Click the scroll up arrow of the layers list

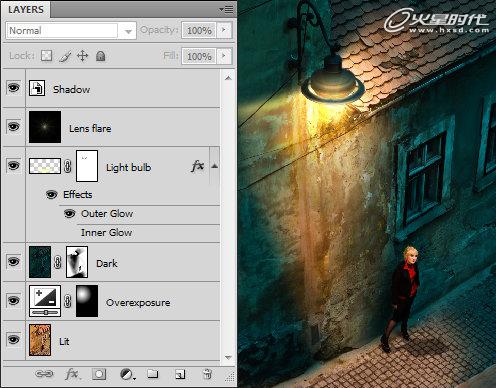(228, 78)
